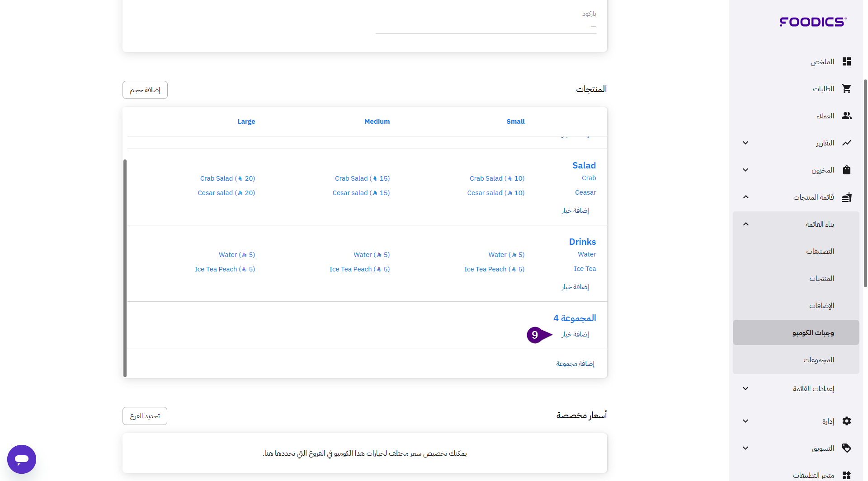
Task: Click the add size button
Action: (145, 90)
